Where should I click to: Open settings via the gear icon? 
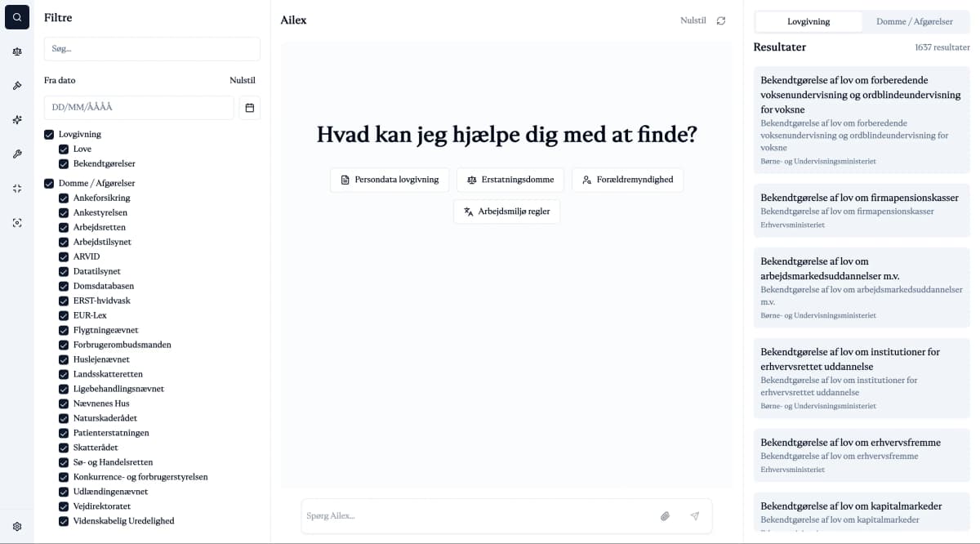click(x=17, y=527)
